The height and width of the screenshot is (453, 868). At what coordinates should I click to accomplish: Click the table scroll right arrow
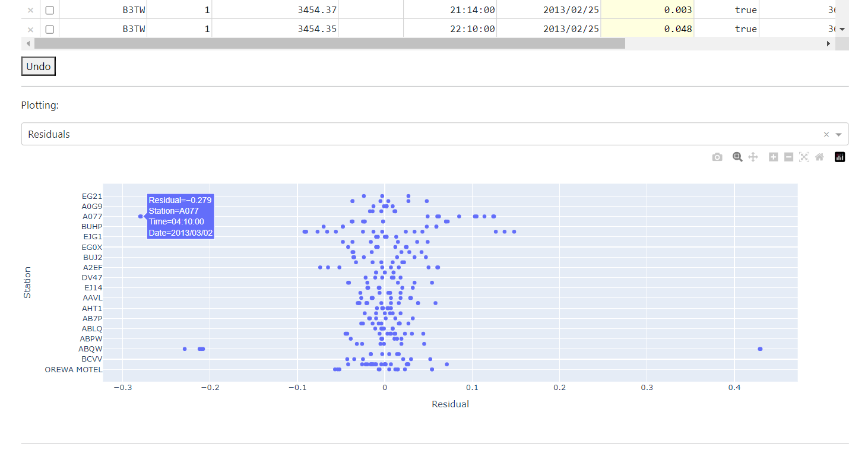[x=829, y=43]
